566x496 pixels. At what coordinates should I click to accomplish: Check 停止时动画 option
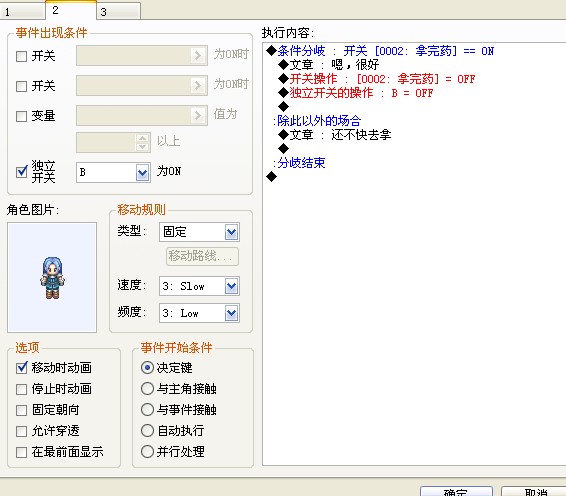22,389
